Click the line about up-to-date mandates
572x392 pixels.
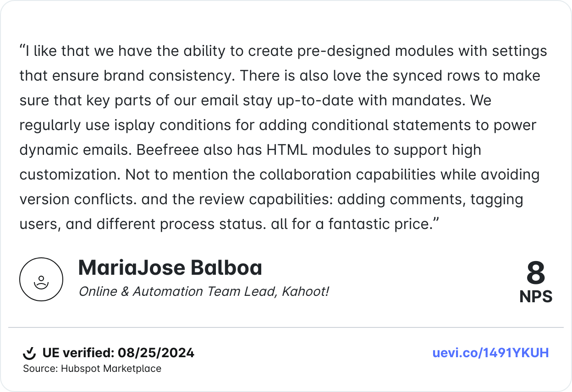pos(255,100)
